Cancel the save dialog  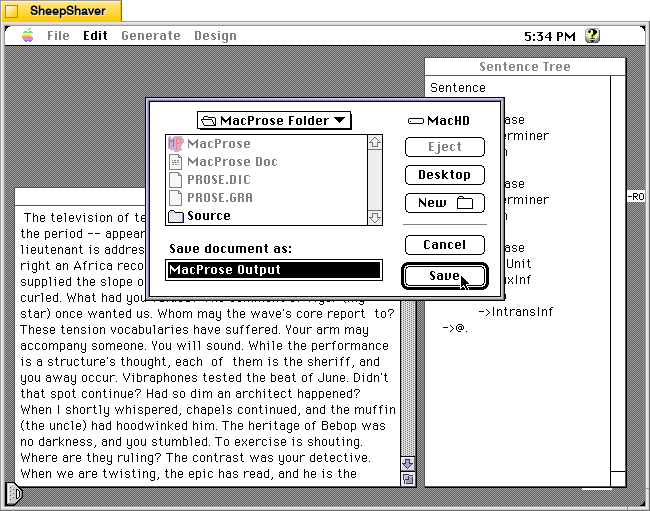point(445,245)
